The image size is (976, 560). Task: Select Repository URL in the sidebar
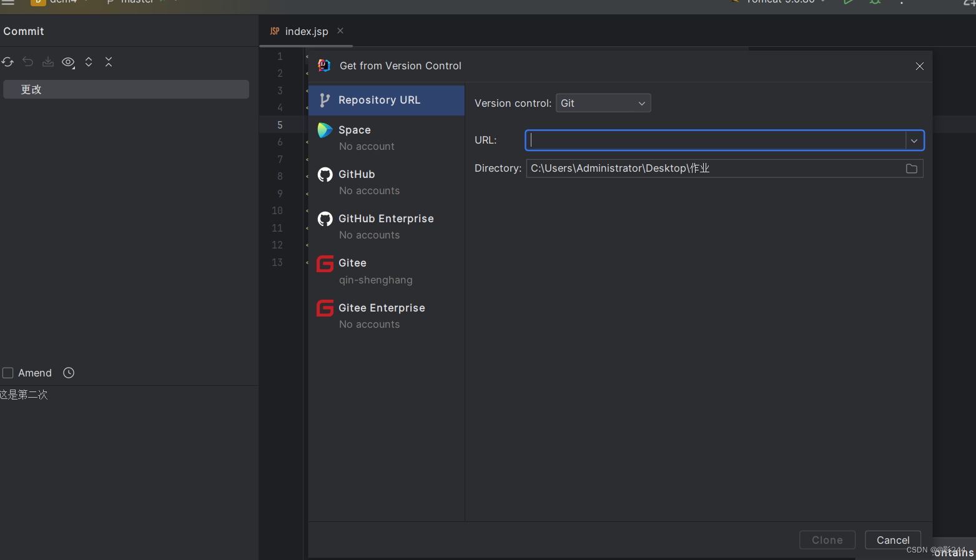[387, 100]
